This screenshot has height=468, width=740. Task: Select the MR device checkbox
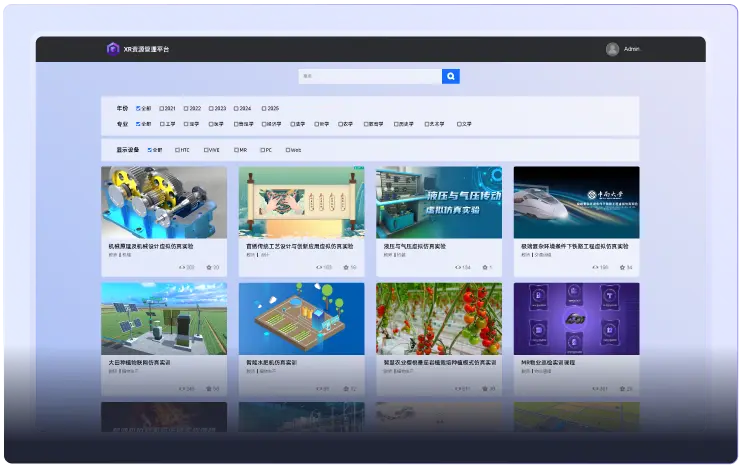pyautogui.click(x=234, y=150)
